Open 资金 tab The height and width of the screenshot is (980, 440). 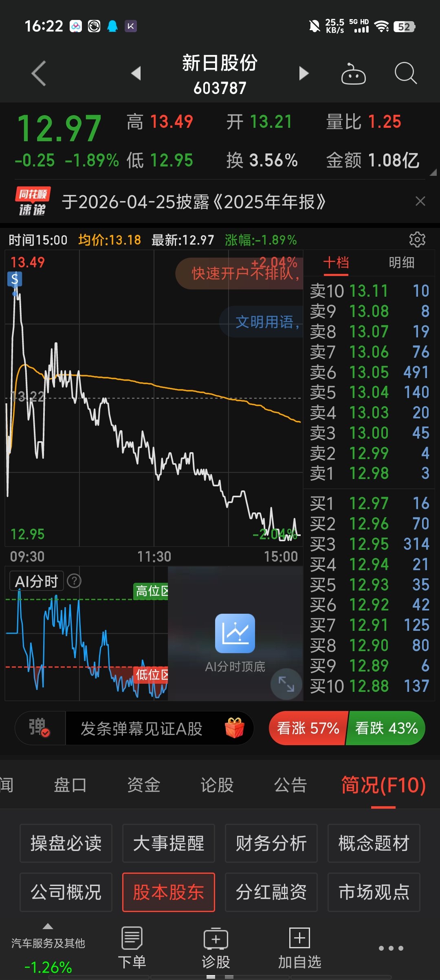[143, 785]
